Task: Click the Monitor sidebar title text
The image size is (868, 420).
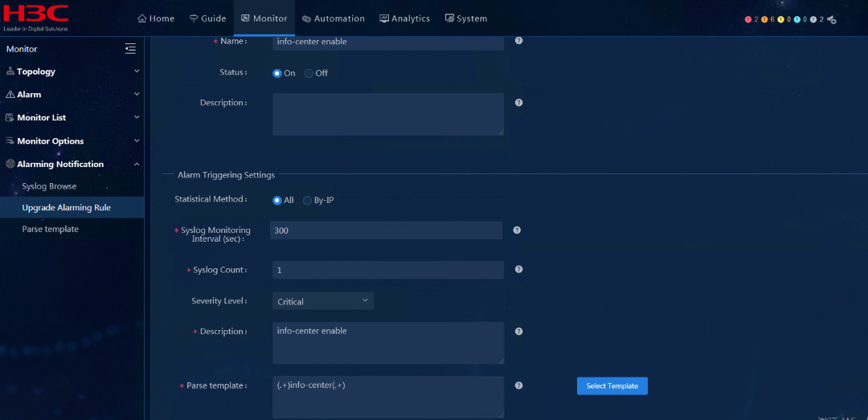Action: pyautogui.click(x=22, y=49)
